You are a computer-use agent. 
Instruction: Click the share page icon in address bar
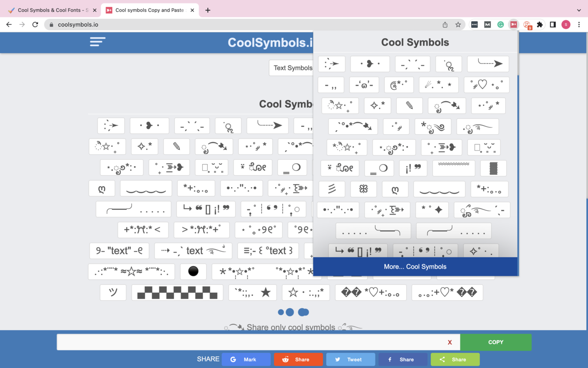coord(445,24)
